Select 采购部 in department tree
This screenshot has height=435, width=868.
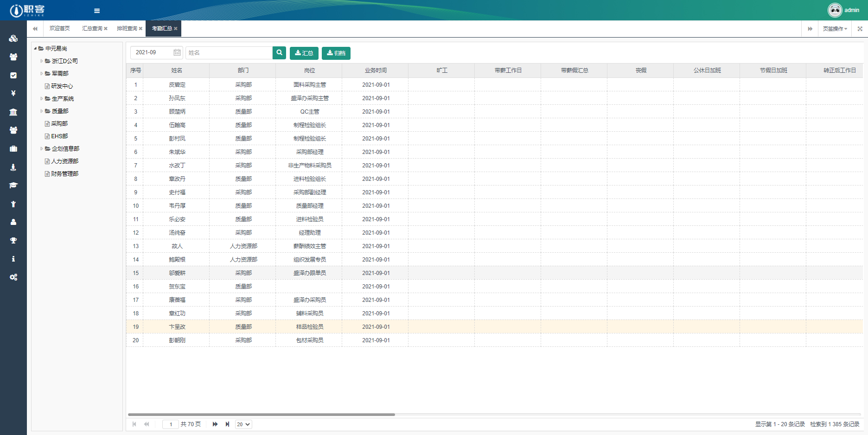tap(59, 123)
